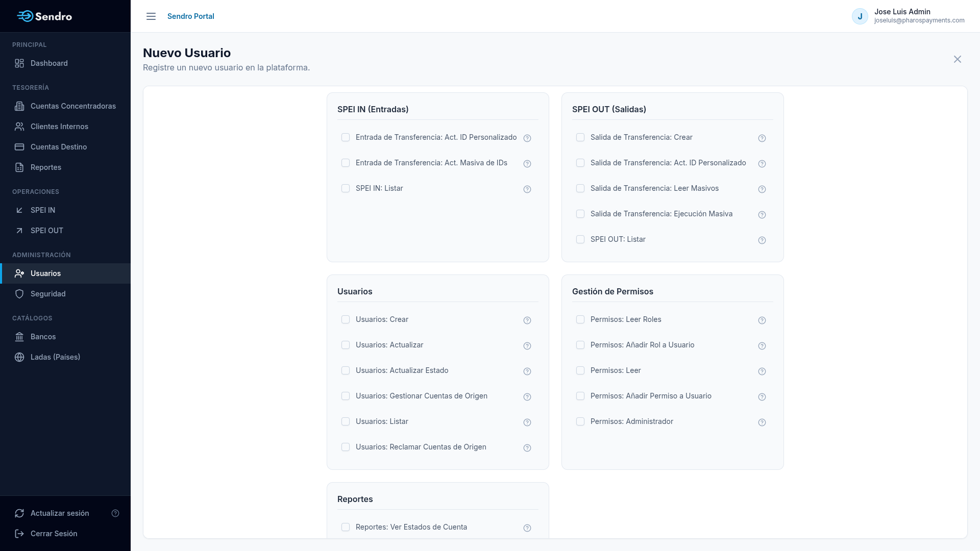Open Bancos catalog
This screenshot has height=551, width=980.
pyautogui.click(x=65, y=337)
